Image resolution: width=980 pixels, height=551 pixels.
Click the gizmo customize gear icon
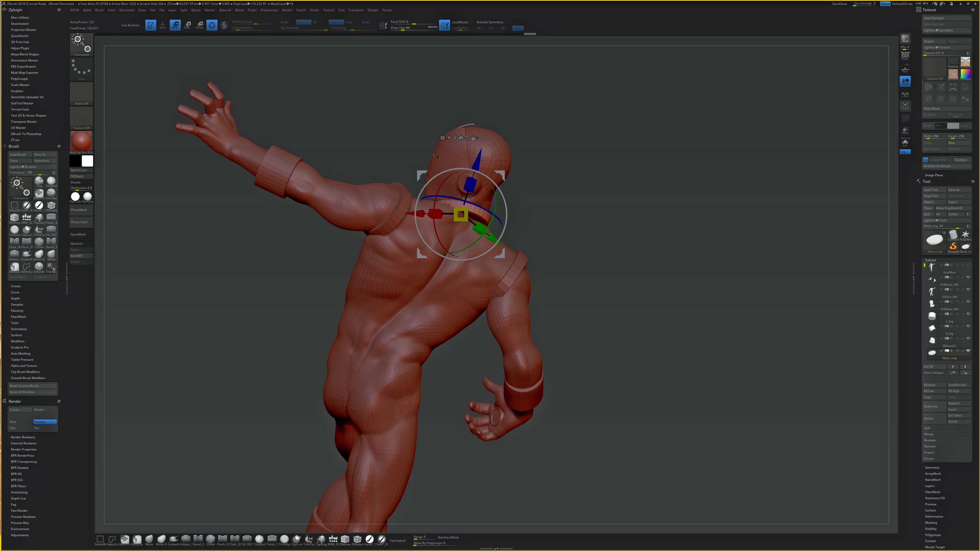pyautogui.click(x=442, y=138)
